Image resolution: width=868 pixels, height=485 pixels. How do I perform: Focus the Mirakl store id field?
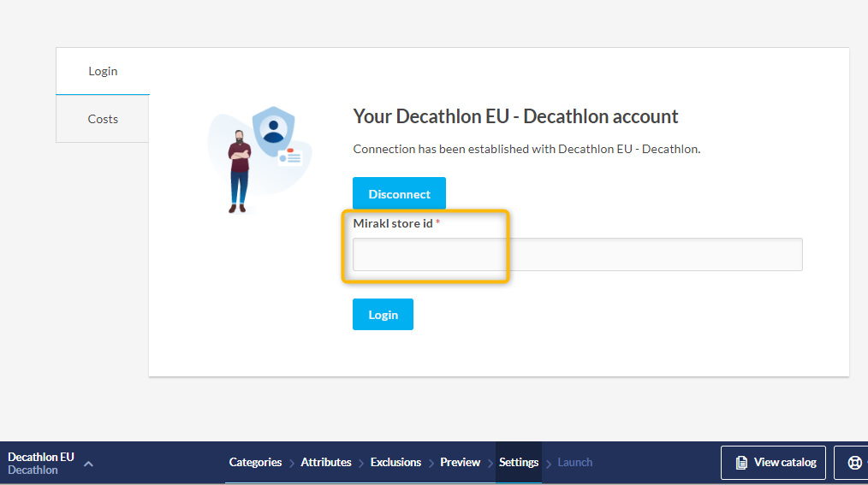click(x=577, y=254)
